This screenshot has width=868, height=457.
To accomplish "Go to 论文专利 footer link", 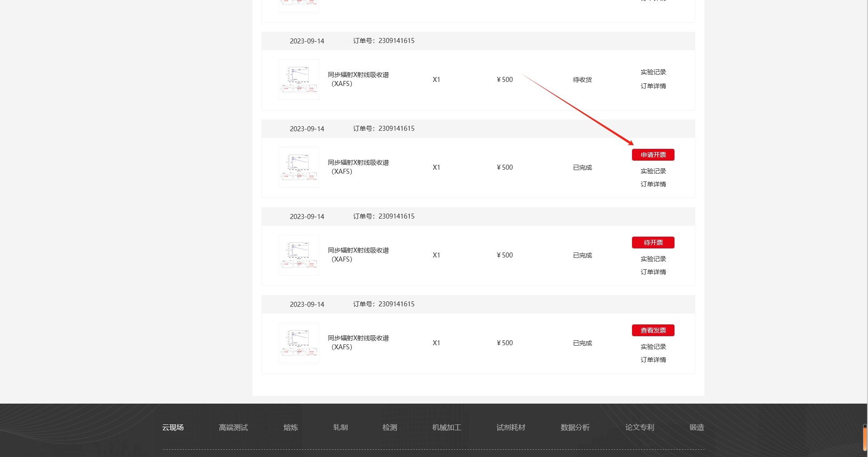I will (x=640, y=427).
